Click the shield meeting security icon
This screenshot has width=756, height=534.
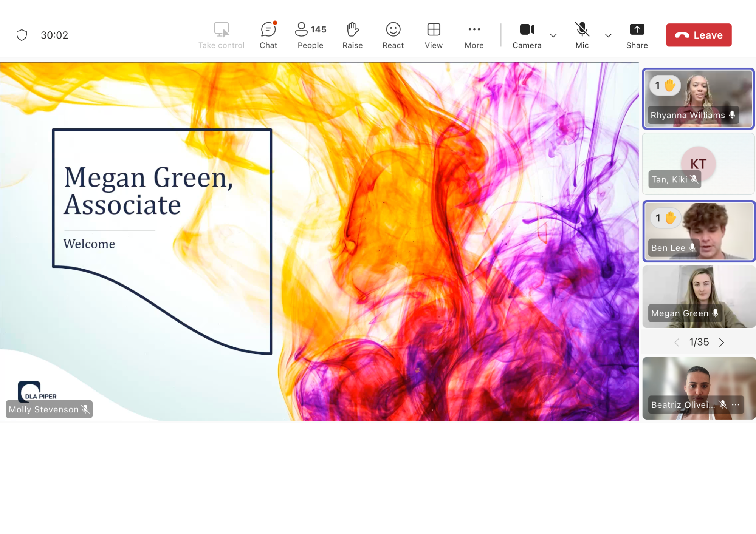pyautogui.click(x=22, y=35)
